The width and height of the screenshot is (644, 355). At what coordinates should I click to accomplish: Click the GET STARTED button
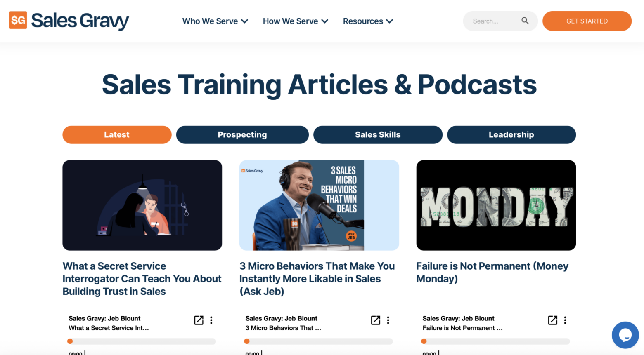tap(587, 21)
